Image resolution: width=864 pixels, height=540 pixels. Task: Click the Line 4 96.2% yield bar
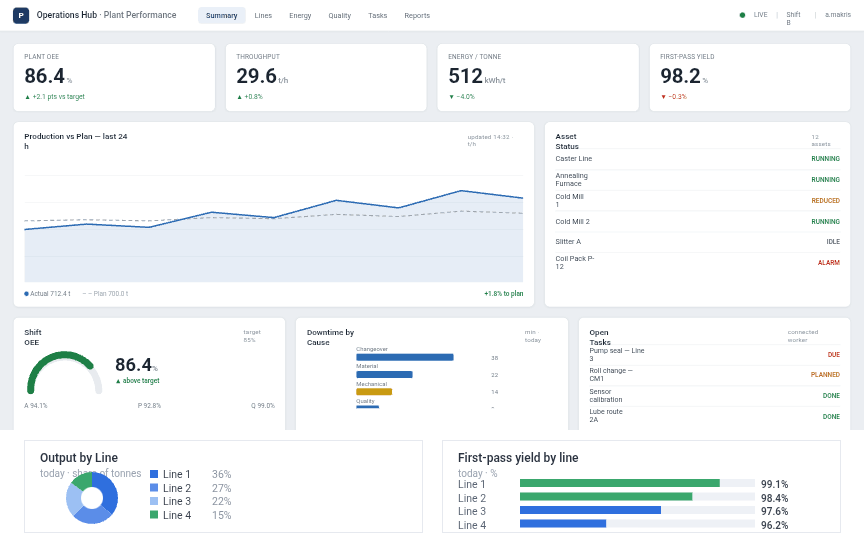pyautogui.click(x=563, y=523)
